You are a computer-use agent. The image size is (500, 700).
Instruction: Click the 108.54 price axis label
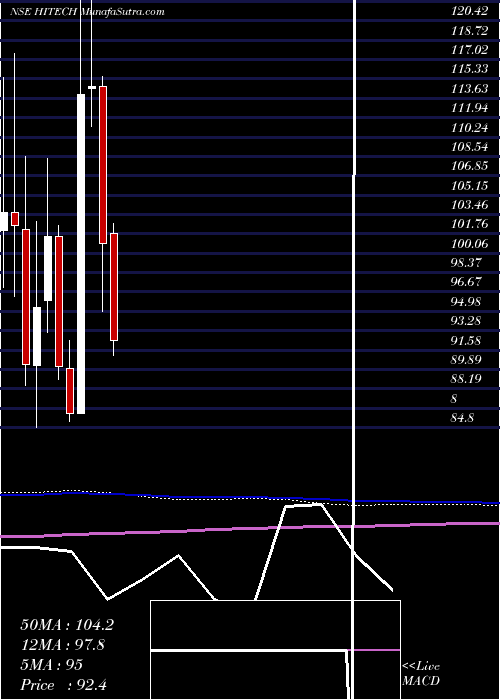[470, 146]
